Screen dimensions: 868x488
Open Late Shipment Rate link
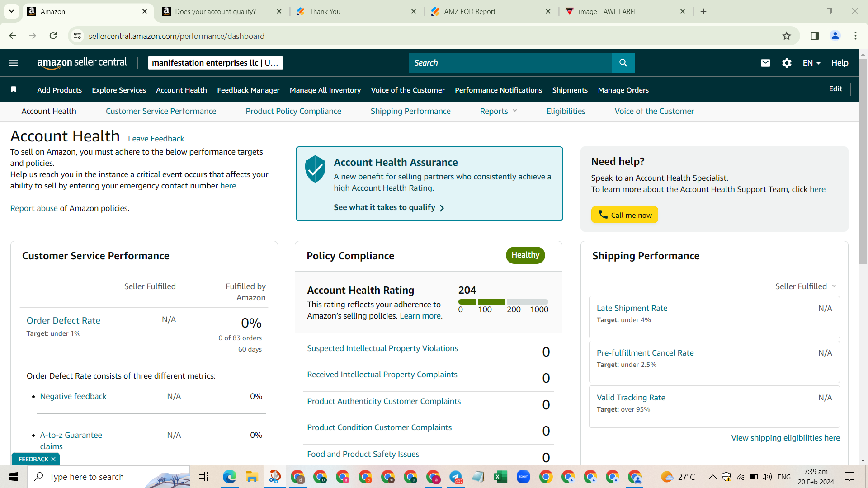632,308
